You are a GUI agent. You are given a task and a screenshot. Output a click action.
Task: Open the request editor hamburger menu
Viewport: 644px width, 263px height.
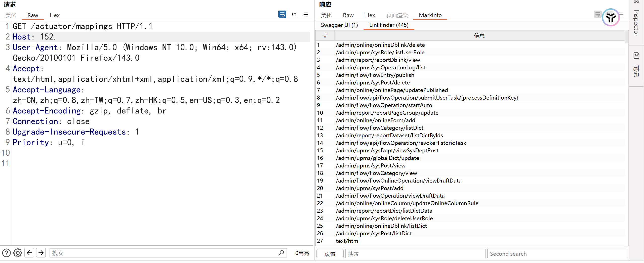pos(306,15)
